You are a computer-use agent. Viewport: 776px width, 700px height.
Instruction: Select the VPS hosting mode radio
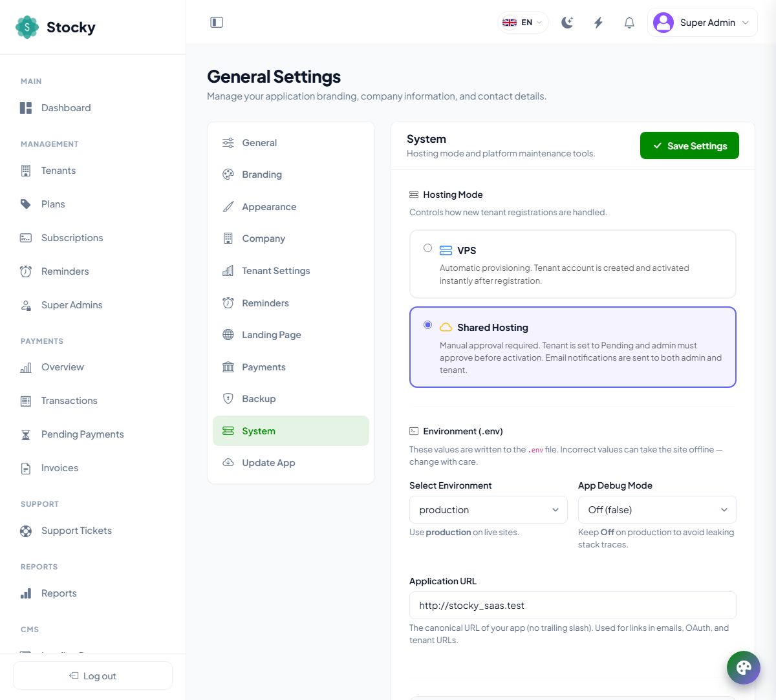point(427,248)
